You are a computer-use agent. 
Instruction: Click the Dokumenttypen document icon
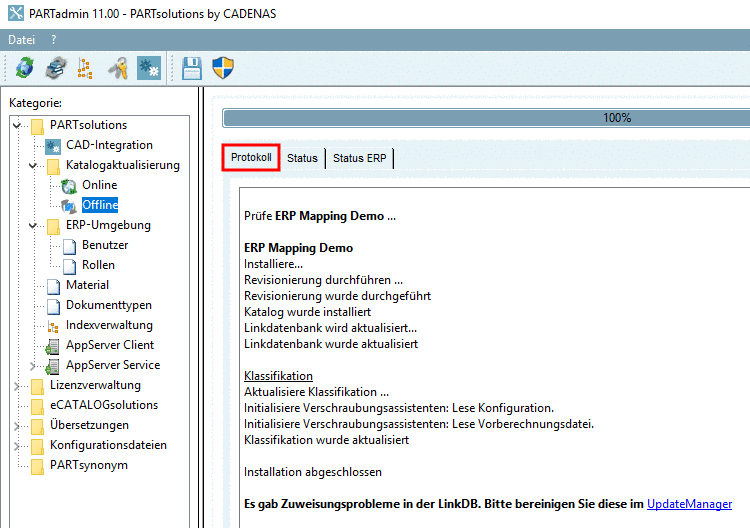[x=54, y=307]
